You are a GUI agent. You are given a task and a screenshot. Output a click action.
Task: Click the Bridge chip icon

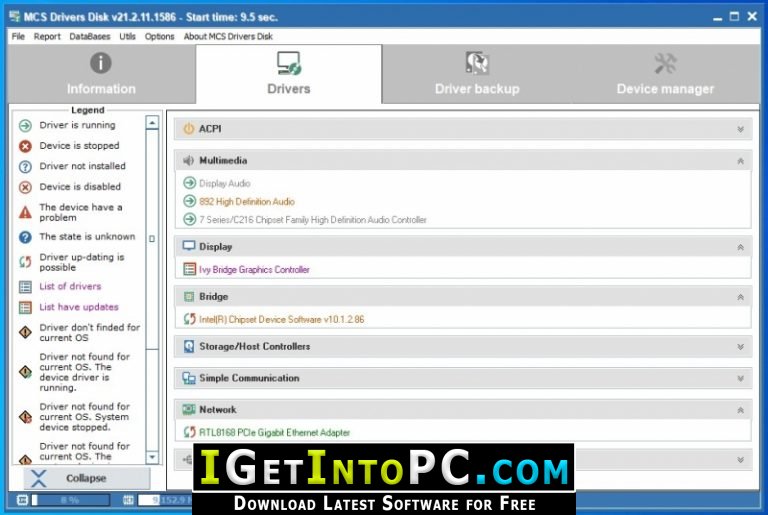(189, 297)
